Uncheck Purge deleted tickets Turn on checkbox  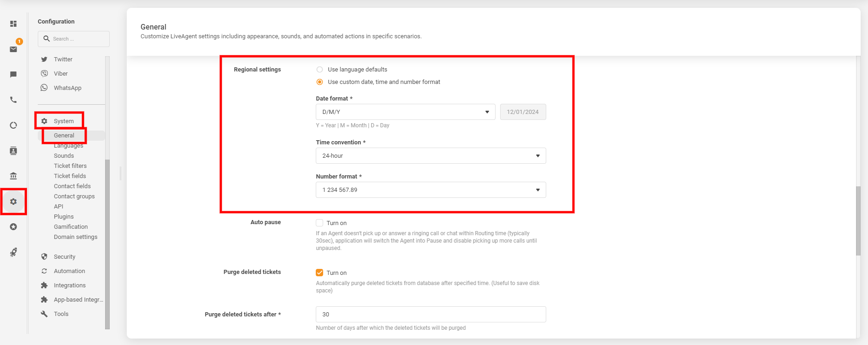tap(319, 273)
